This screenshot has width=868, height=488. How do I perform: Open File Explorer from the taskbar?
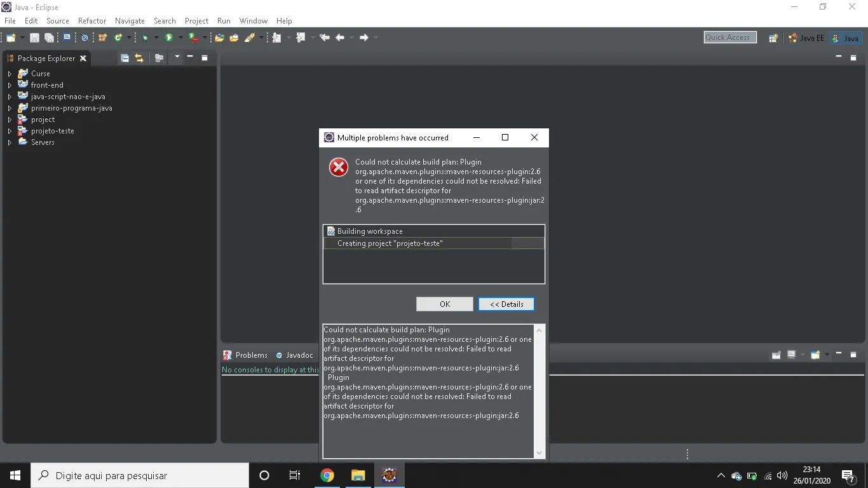358,475
